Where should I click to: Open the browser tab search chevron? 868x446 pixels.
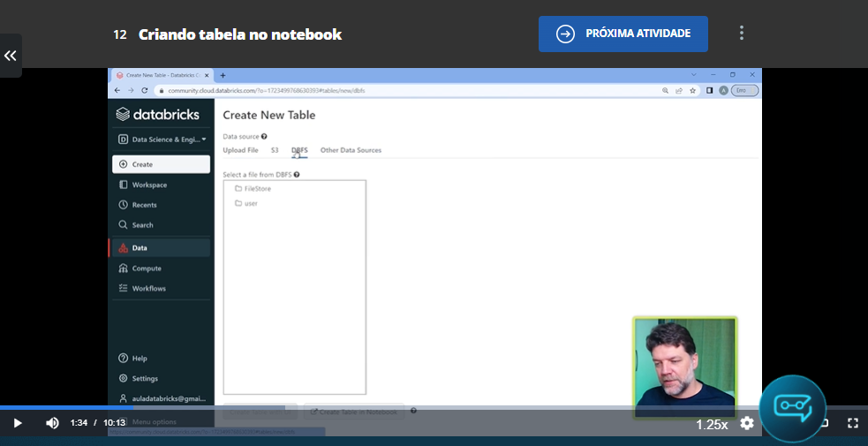(694, 74)
